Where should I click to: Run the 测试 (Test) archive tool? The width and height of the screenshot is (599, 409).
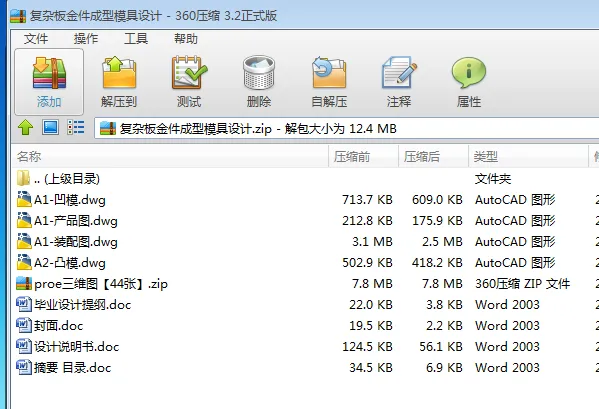pos(189,73)
